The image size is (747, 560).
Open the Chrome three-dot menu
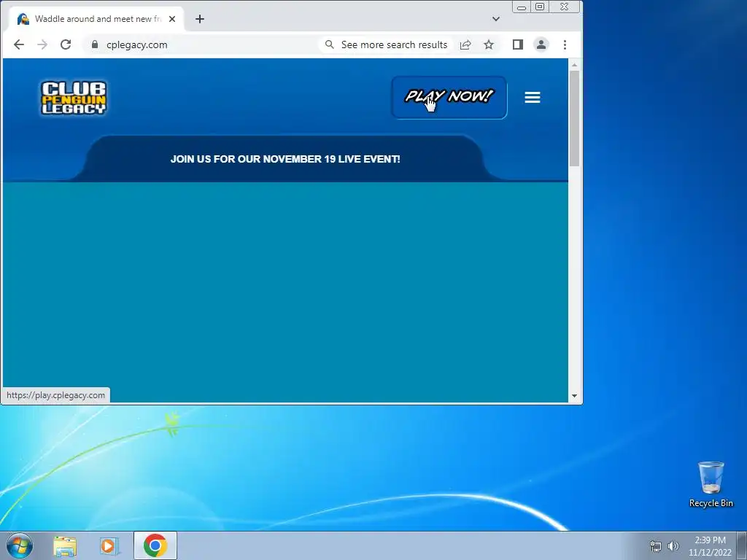(x=565, y=44)
